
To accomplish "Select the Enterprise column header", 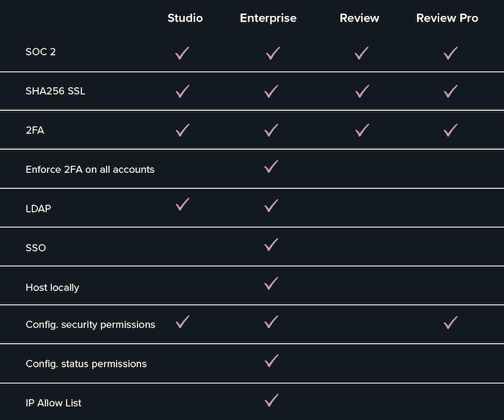I will pos(268,18).
